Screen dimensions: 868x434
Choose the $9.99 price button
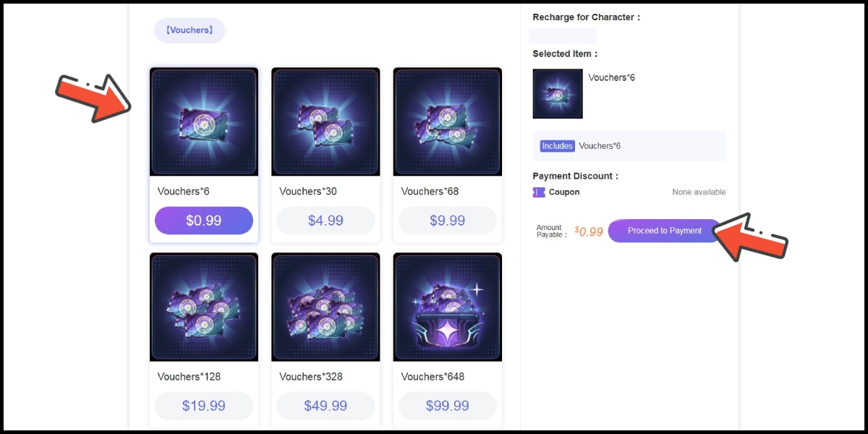(x=447, y=221)
